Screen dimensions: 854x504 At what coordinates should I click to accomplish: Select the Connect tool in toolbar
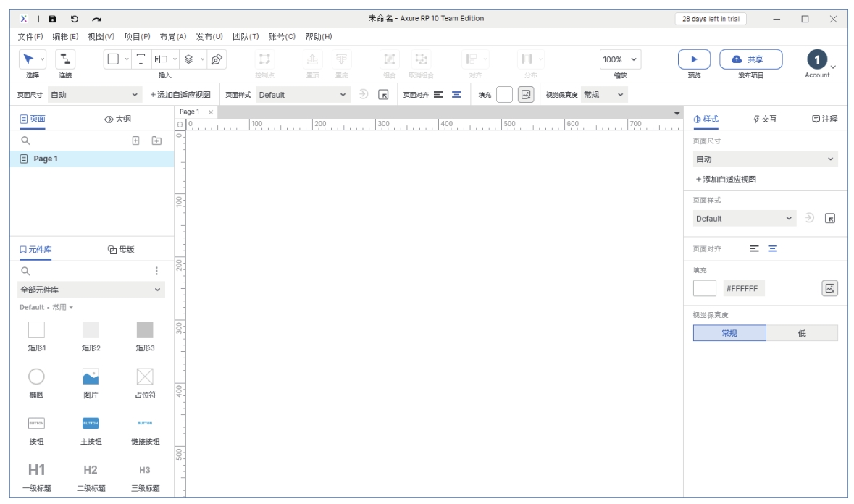click(65, 59)
